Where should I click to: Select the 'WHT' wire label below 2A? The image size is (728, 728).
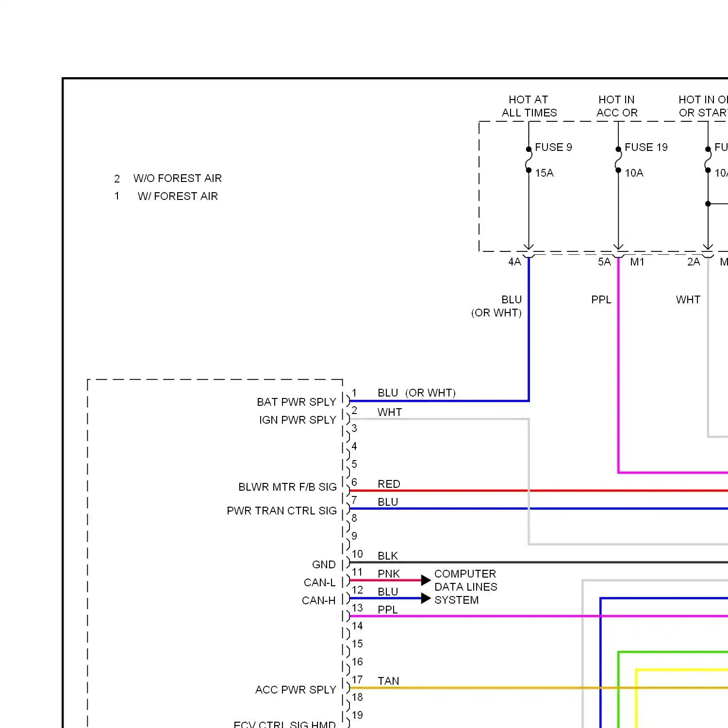tap(688, 299)
